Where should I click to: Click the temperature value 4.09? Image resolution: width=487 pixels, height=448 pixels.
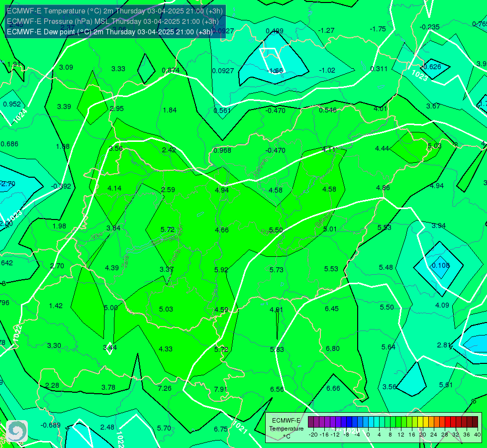point(442,305)
